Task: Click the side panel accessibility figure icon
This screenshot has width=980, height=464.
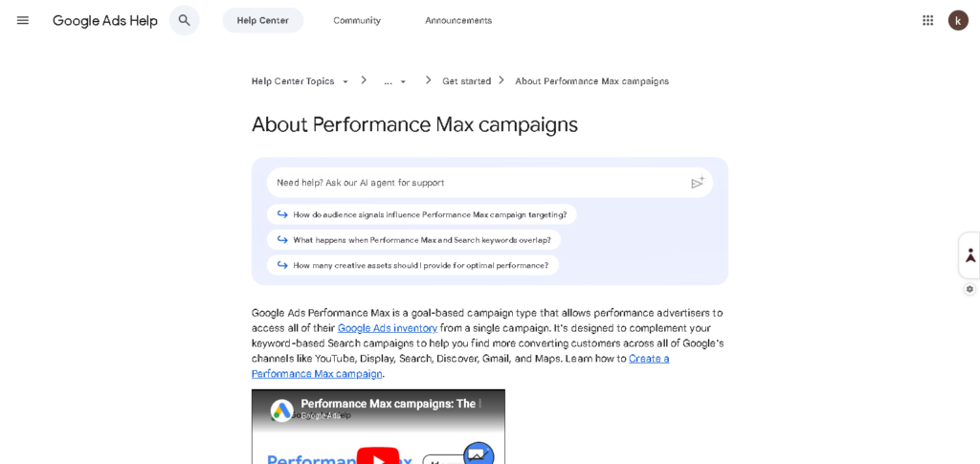Action: 970,255
